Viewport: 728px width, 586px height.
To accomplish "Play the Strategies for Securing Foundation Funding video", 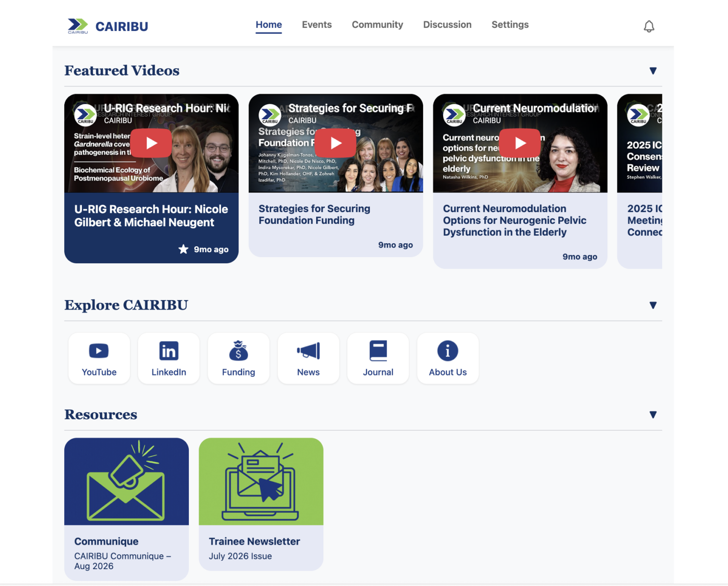I will click(336, 143).
